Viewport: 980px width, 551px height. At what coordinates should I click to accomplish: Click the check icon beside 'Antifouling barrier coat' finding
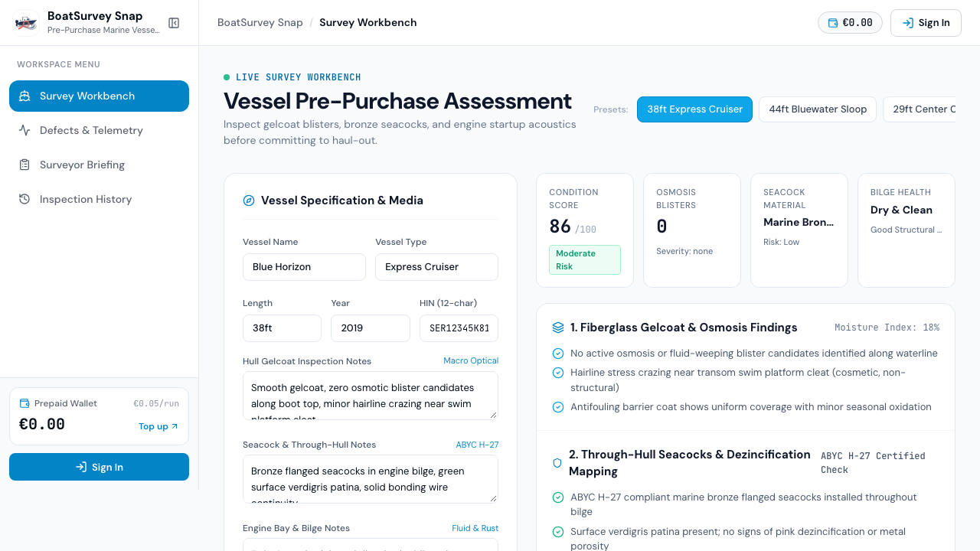(558, 407)
